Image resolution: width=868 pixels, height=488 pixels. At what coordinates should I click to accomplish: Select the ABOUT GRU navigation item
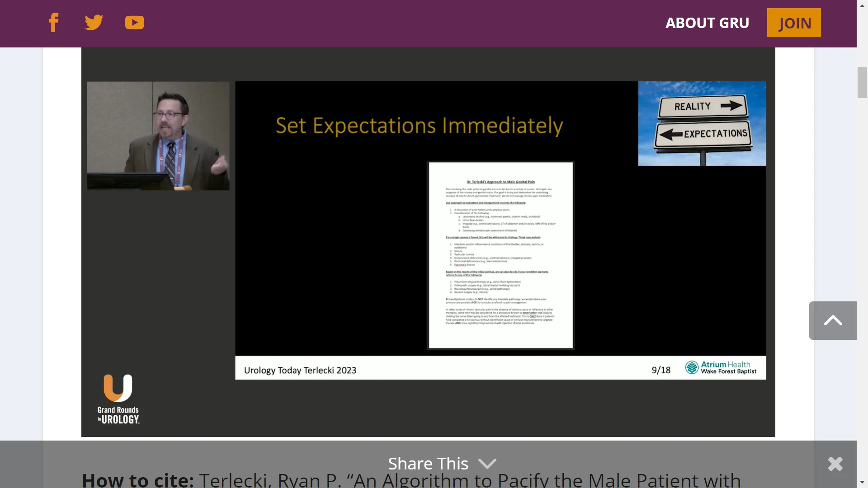tap(707, 23)
